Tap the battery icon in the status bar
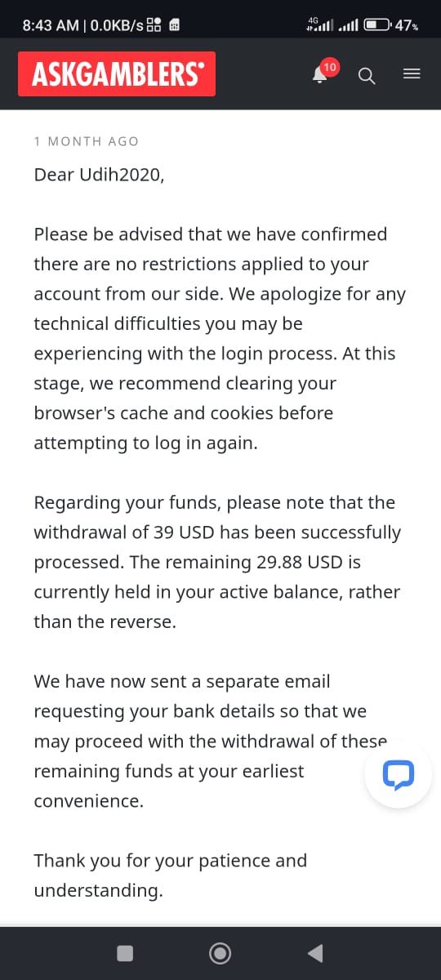Image resolution: width=441 pixels, height=980 pixels. point(377,24)
